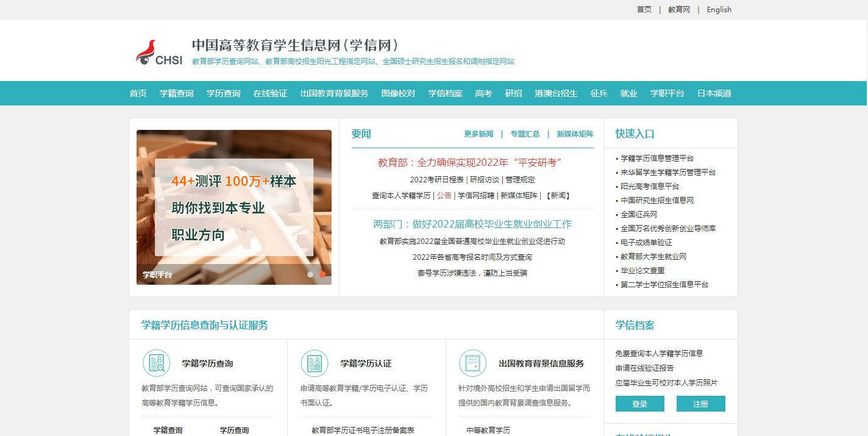Open 来华留学生学籍学历管理平台 link
Screen dimensions: 868x436
click(668, 173)
